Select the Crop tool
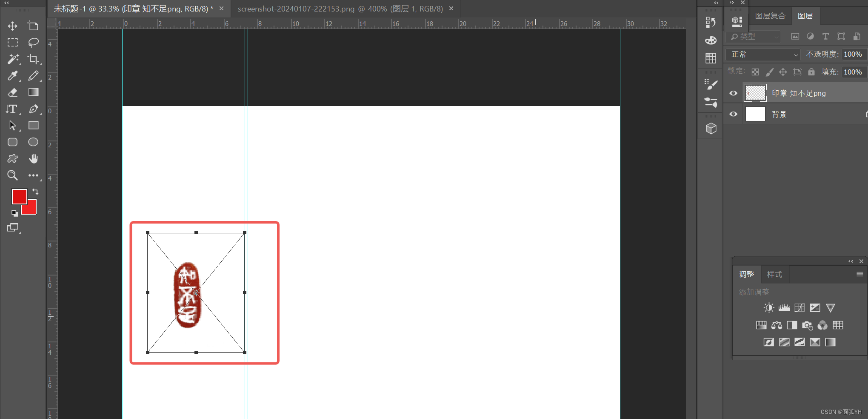The width and height of the screenshot is (868, 419). click(33, 59)
